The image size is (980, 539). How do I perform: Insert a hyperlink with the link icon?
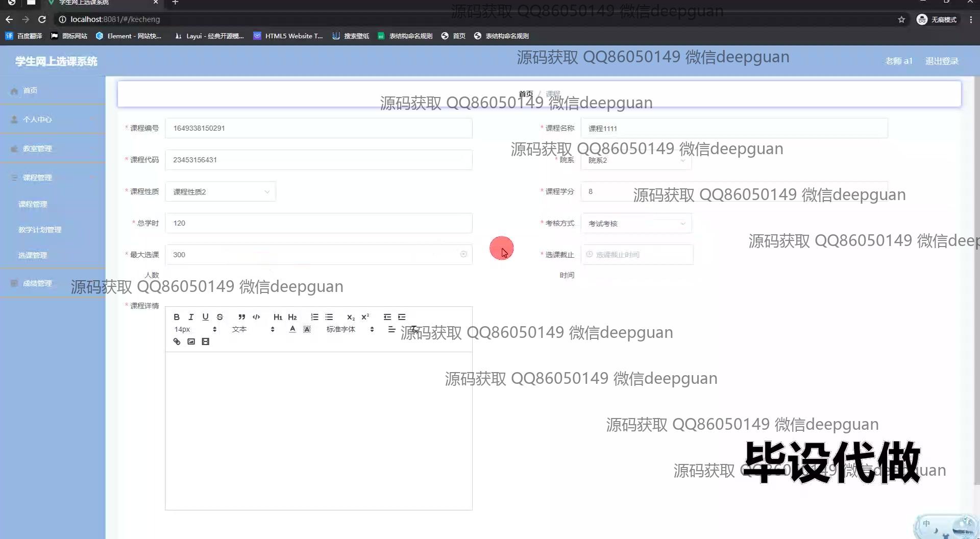click(177, 341)
